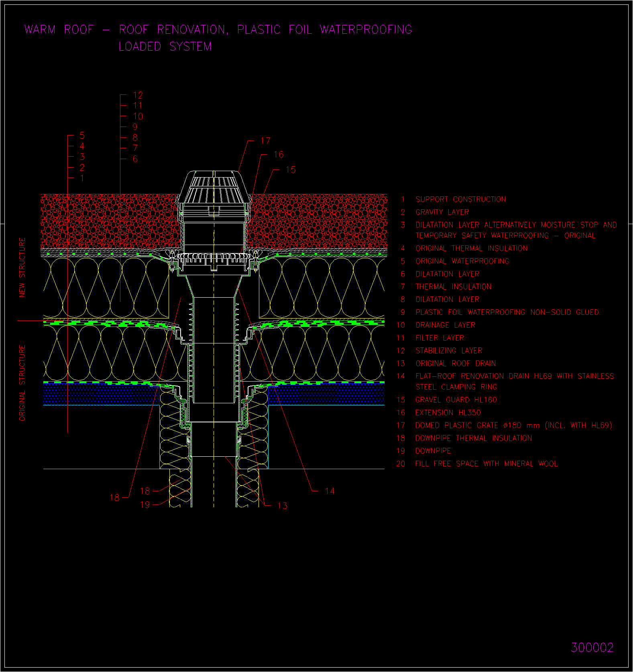Select legend entry 'ORIGINAL ROOF DRAIN'
The image size is (633, 672).
pyautogui.click(x=456, y=364)
